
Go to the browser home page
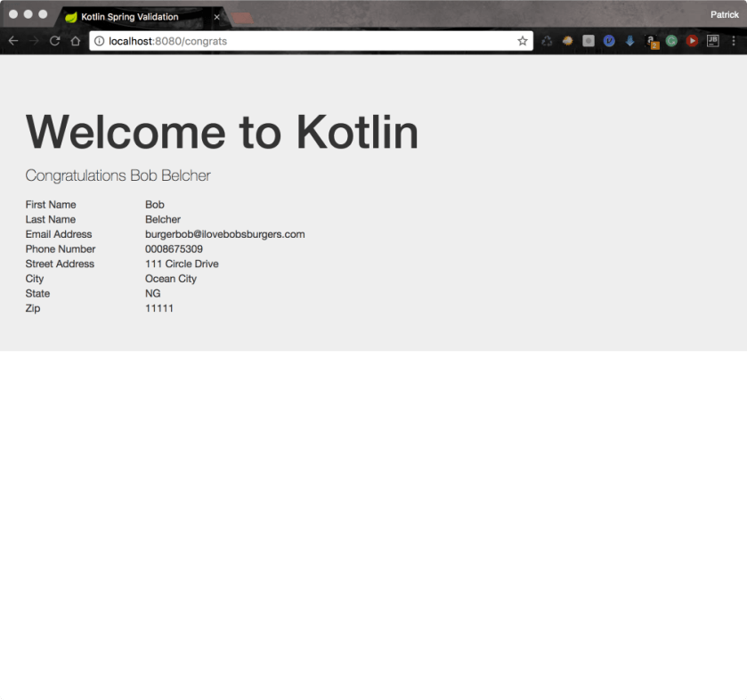click(76, 41)
